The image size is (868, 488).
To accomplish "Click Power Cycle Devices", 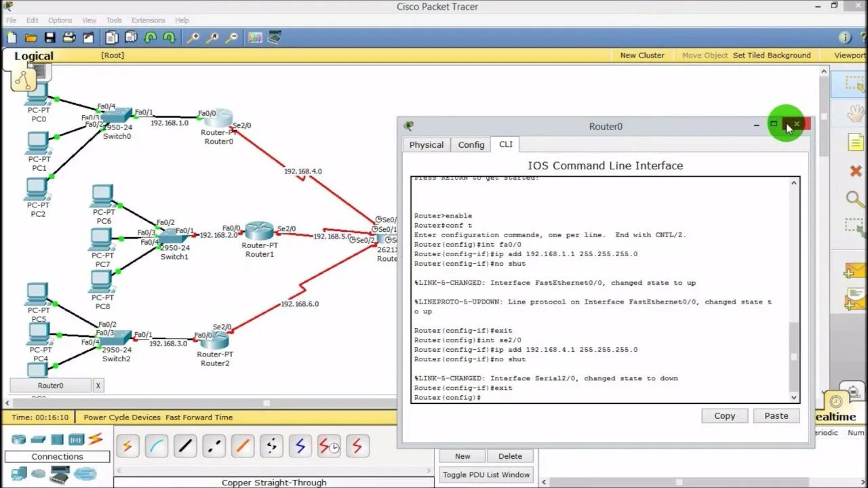I will tap(122, 418).
